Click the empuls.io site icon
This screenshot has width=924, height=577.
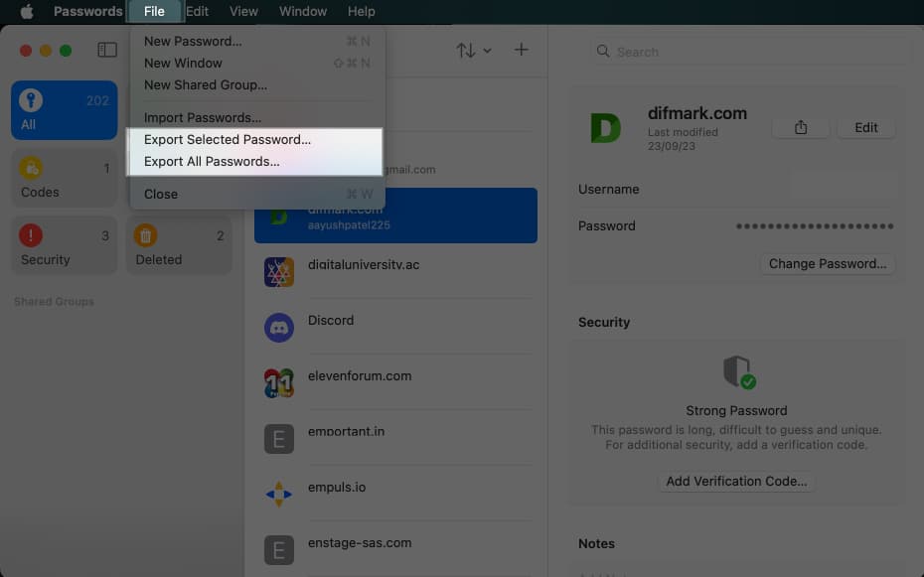[x=279, y=494]
